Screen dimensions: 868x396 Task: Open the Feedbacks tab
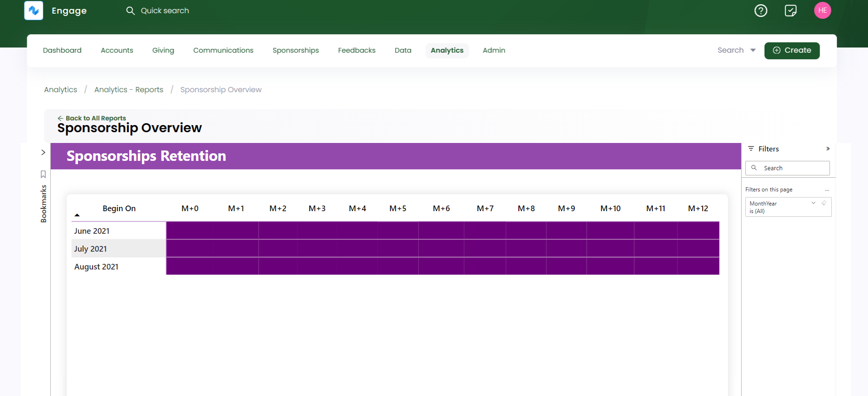[x=357, y=50]
